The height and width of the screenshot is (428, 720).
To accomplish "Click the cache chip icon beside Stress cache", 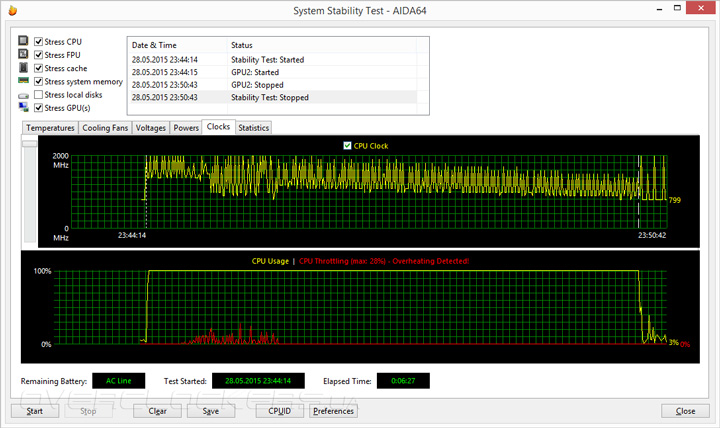I will coord(23,68).
